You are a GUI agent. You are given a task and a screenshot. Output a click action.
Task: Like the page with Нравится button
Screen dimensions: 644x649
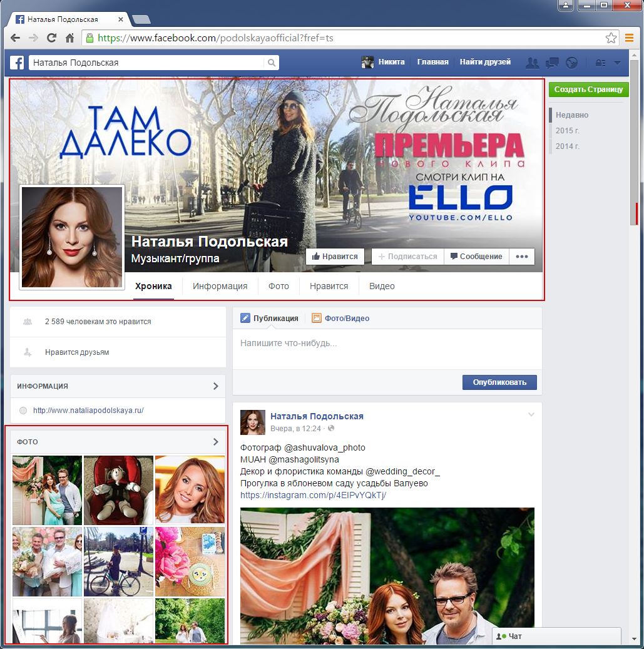click(x=335, y=257)
